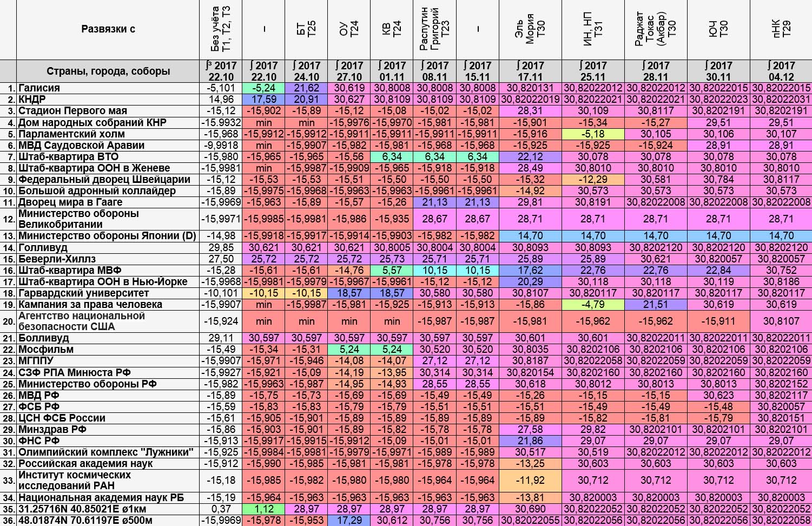This screenshot has width=812, height=526.
Task: Select the '0,37' cell
Action: 221,509
